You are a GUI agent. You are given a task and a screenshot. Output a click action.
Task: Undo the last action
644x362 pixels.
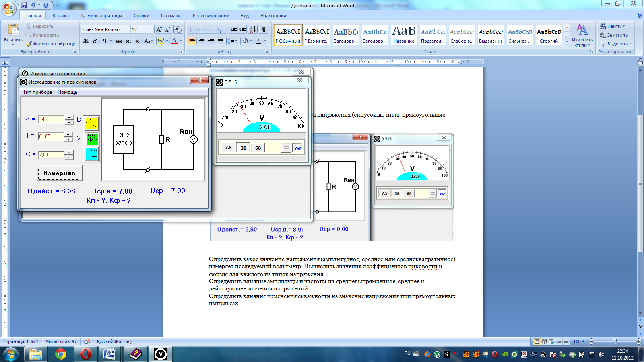click(x=33, y=5)
